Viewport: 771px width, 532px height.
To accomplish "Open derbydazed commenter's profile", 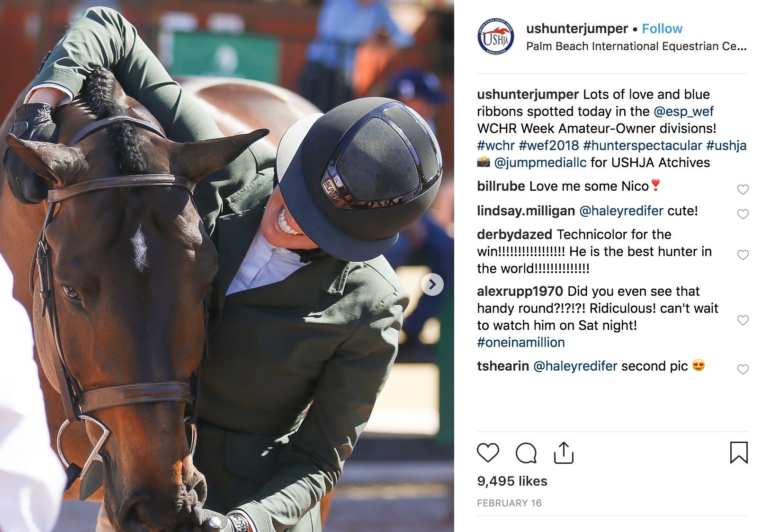I will 514,234.
